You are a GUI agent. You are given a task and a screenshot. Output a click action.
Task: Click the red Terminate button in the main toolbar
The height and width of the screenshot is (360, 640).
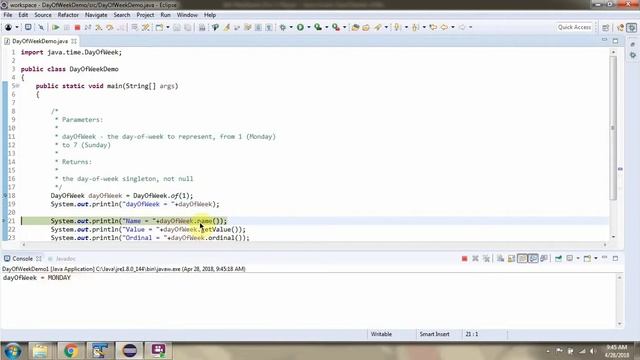point(77,27)
